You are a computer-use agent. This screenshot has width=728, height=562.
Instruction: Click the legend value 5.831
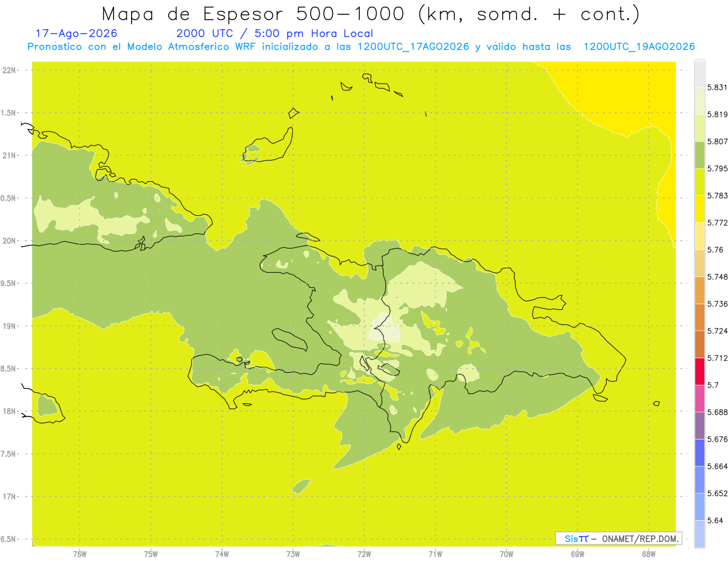(x=717, y=87)
